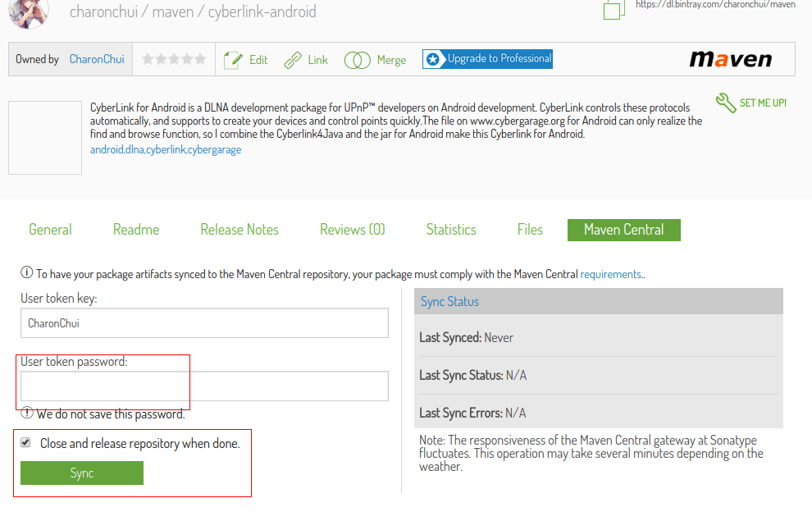
Task: Open CharonChui owner profile link
Action: pos(97,59)
